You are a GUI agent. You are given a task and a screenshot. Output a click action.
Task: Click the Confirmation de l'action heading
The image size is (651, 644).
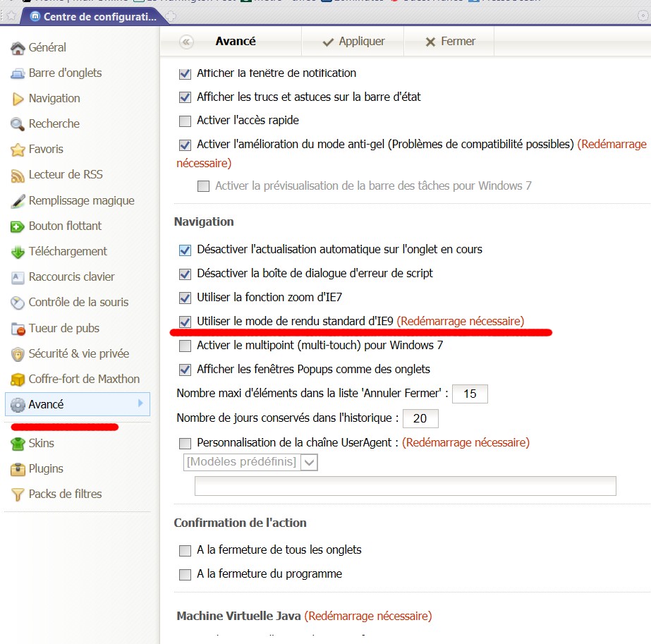click(x=240, y=523)
